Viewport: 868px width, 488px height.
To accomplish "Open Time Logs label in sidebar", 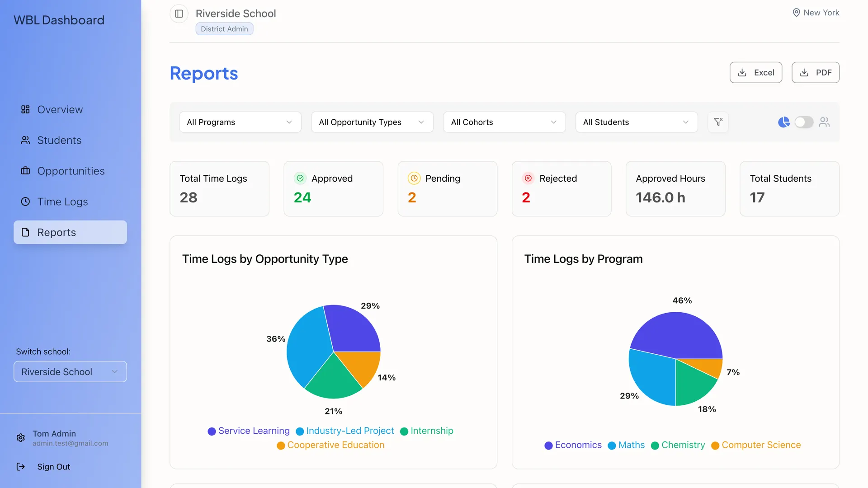I will point(62,202).
